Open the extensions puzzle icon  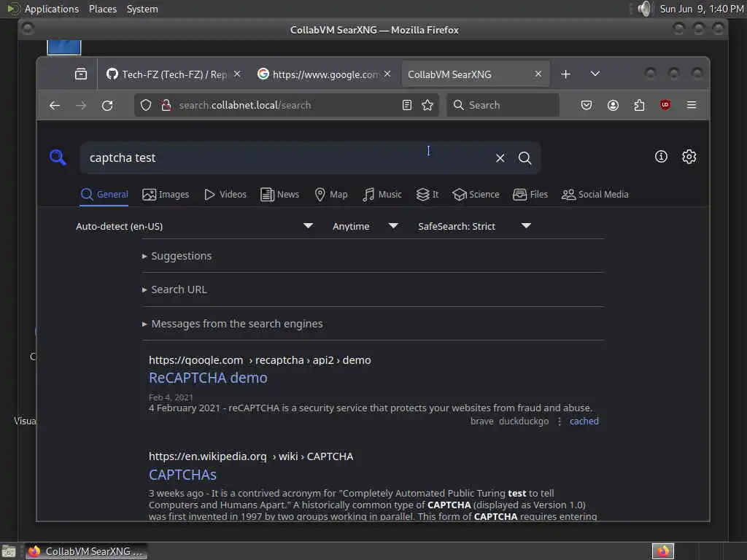click(639, 105)
